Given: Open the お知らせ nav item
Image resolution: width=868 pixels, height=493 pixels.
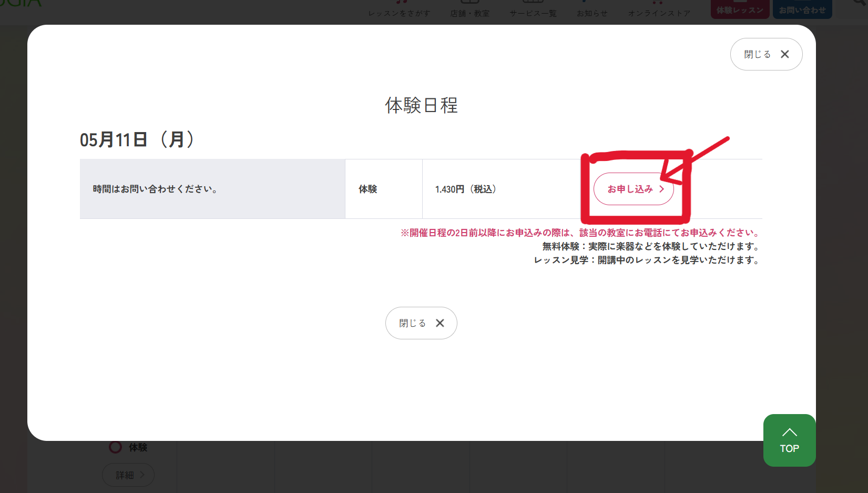Looking at the screenshot, I should click(593, 13).
